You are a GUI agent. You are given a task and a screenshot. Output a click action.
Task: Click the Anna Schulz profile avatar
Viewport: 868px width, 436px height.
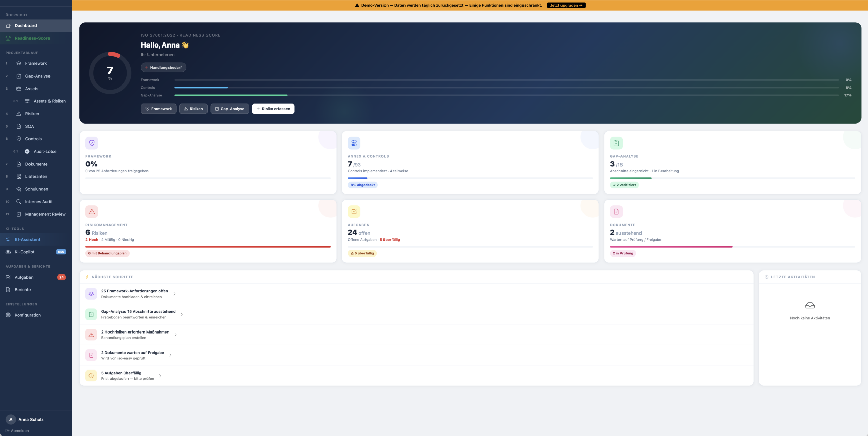click(x=11, y=419)
